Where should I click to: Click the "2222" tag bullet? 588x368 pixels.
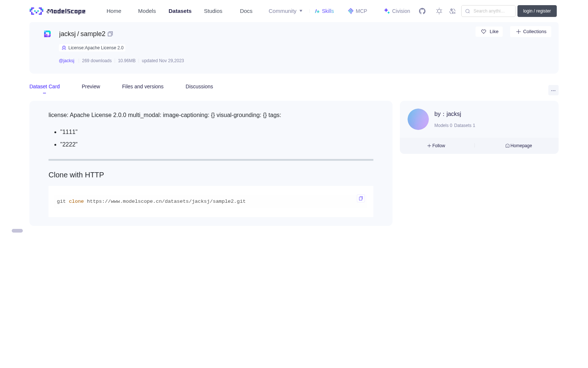click(69, 145)
